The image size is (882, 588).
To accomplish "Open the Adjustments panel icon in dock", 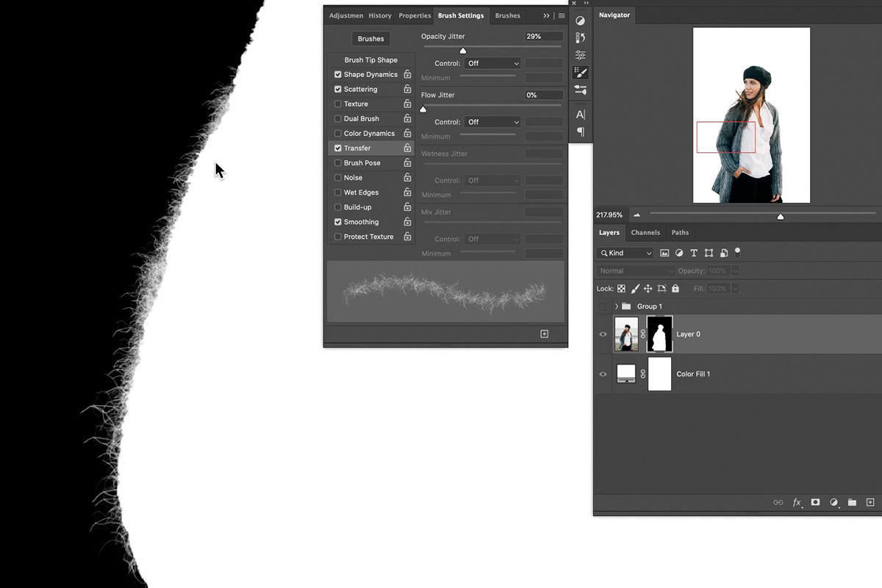I will pos(580,21).
